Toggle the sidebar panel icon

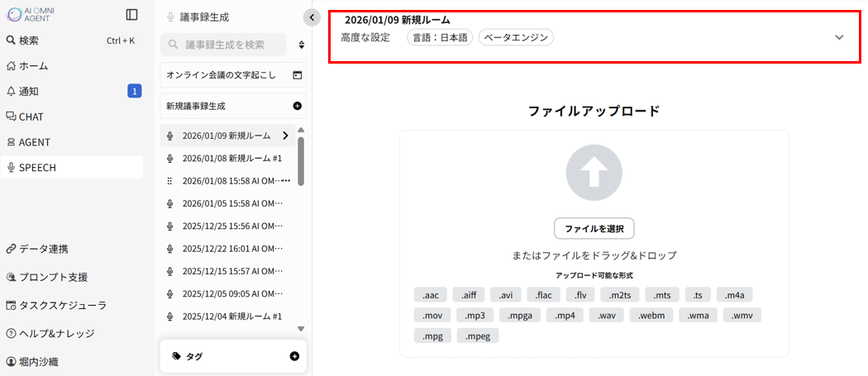coord(131,15)
